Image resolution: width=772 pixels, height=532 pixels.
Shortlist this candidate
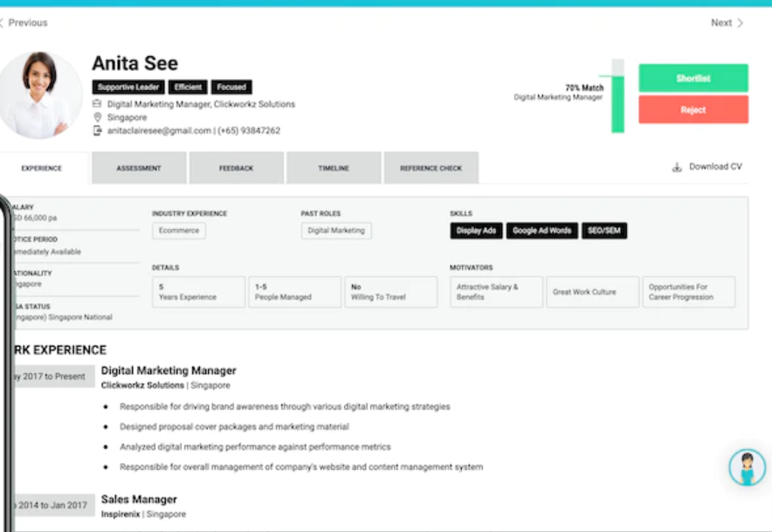[x=693, y=78]
